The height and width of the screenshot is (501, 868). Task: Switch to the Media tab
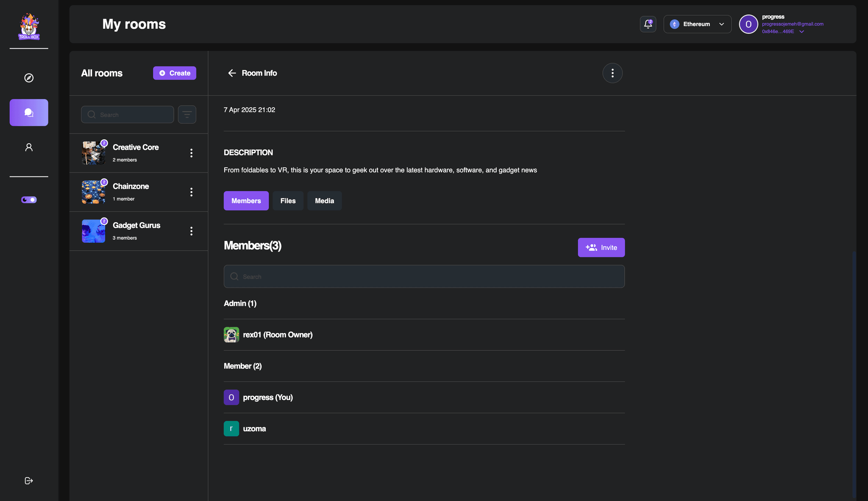click(x=324, y=201)
